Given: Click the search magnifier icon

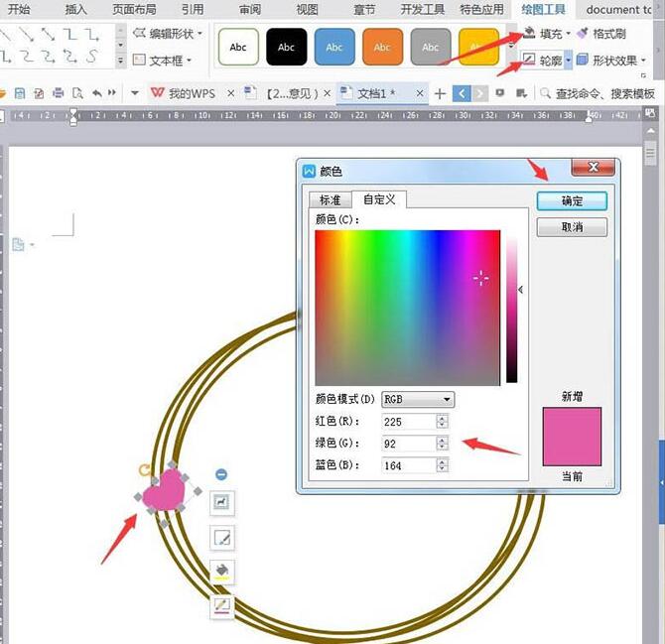Looking at the screenshot, I should (546, 93).
